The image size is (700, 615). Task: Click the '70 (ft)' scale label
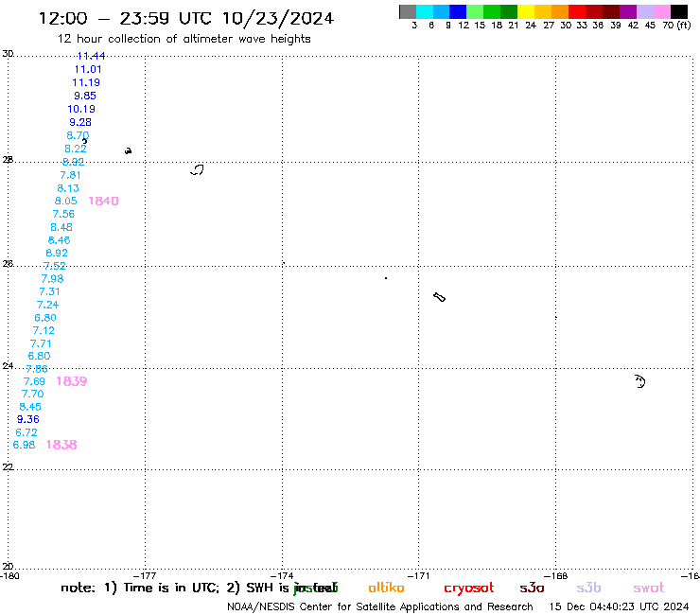coord(676,25)
